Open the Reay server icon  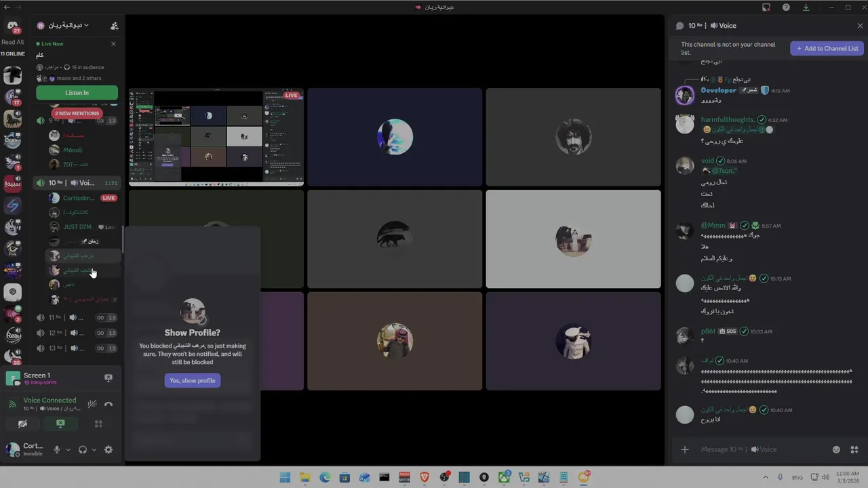click(12, 335)
